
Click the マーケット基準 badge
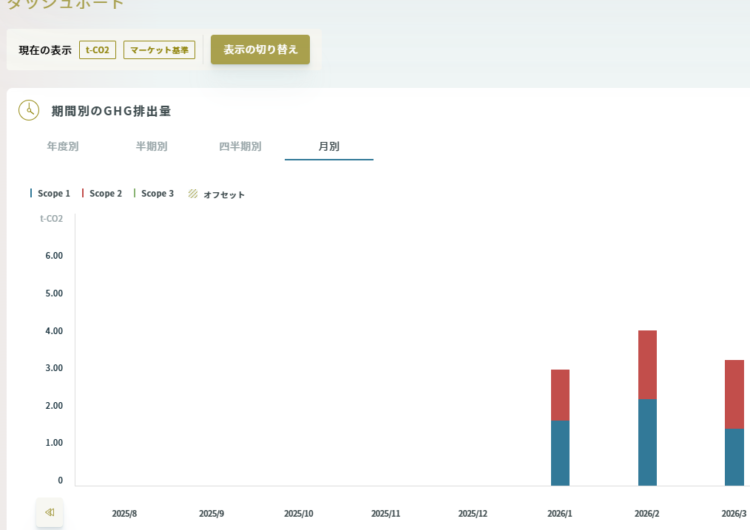159,50
